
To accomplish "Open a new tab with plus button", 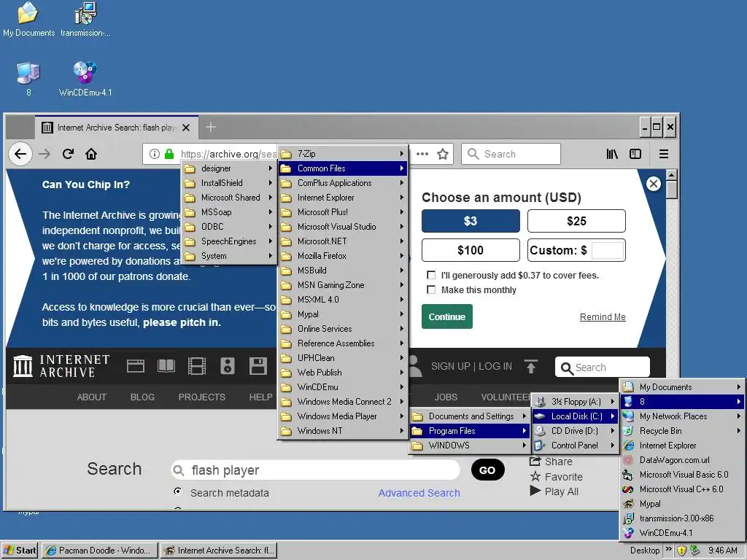I will pos(211,127).
